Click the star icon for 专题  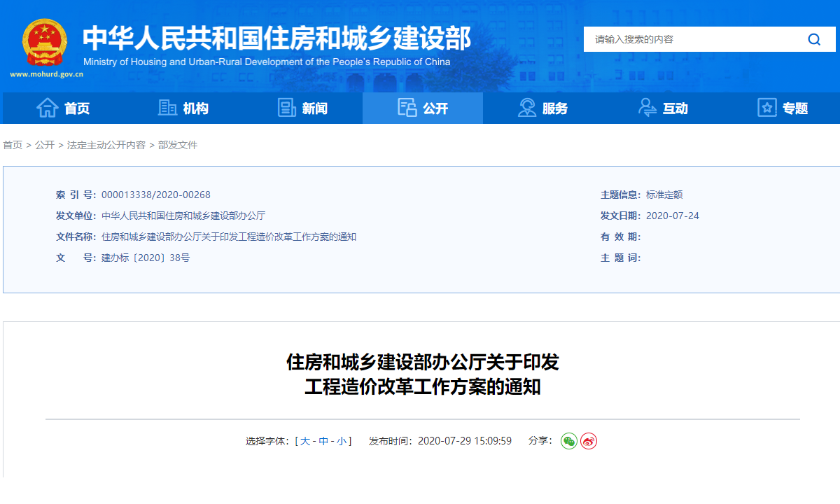click(767, 108)
